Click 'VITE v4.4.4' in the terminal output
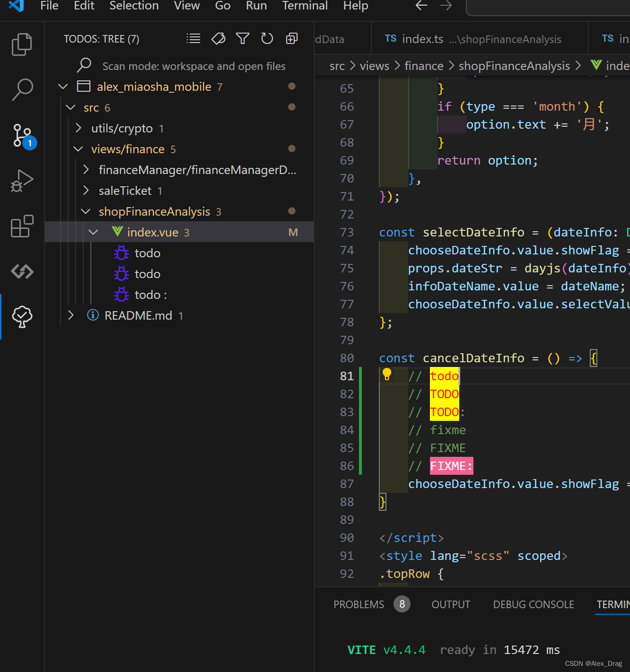 click(x=386, y=650)
